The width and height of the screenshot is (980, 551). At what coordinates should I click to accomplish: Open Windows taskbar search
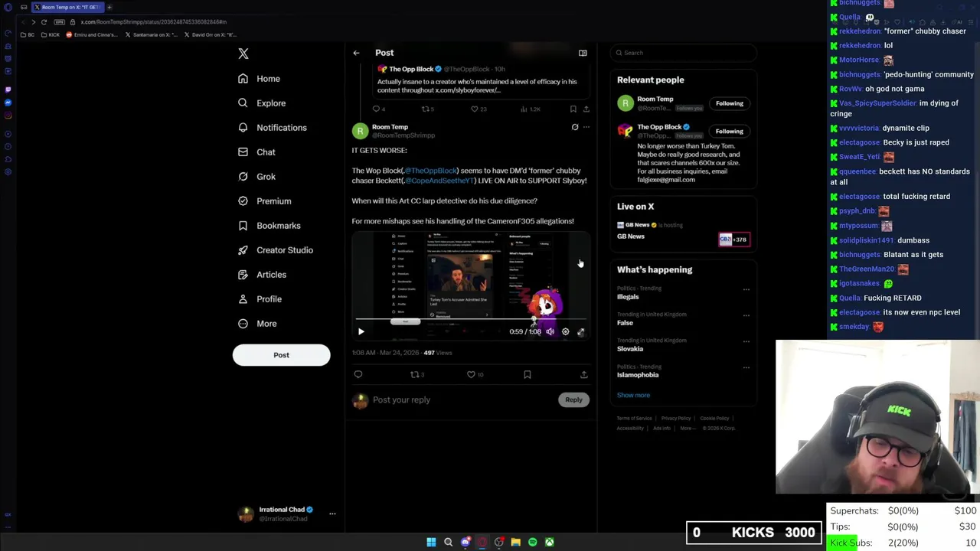pos(449,543)
